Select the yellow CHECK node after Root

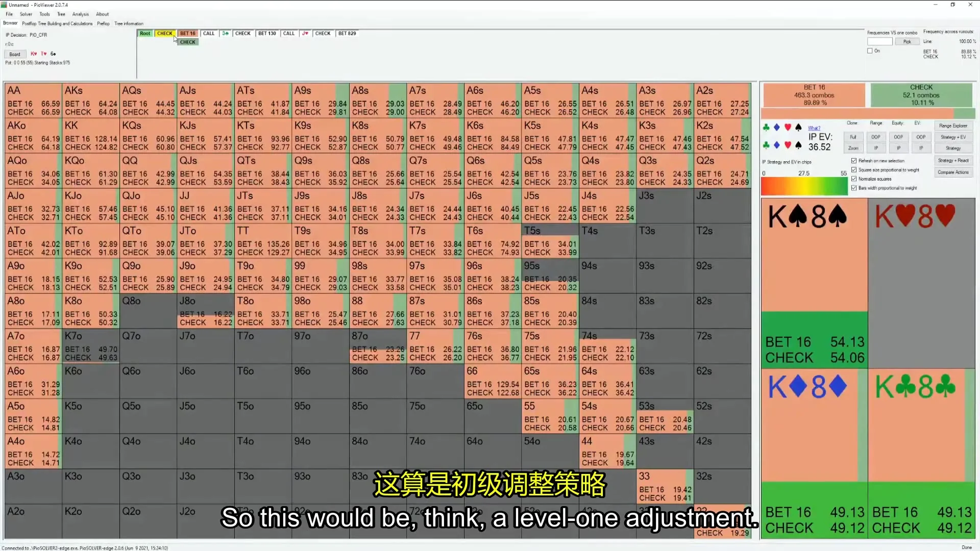[165, 34]
